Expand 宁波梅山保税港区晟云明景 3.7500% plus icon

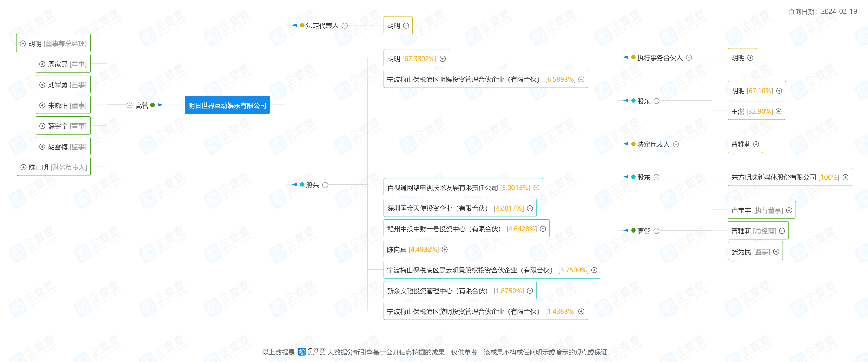click(x=594, y=270)
